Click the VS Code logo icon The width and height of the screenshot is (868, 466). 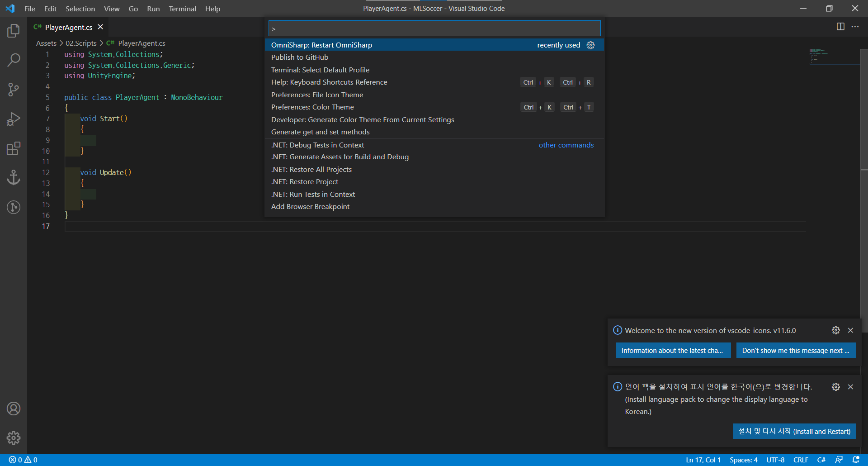pyautogui.click(x=10, y=9)
